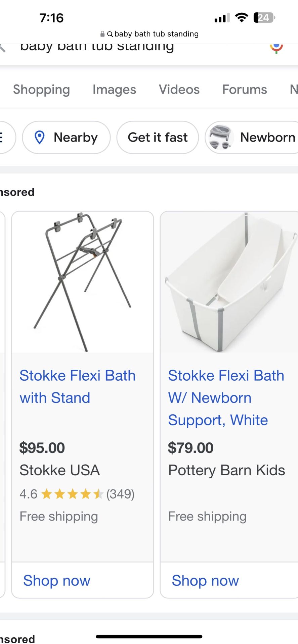Image resolution: width=298 pixels, height=644 pixels.
Task: Tap Shop now on the Pottery Barn Kids listing
Action: pyautogui.click(x=205, y=581)
